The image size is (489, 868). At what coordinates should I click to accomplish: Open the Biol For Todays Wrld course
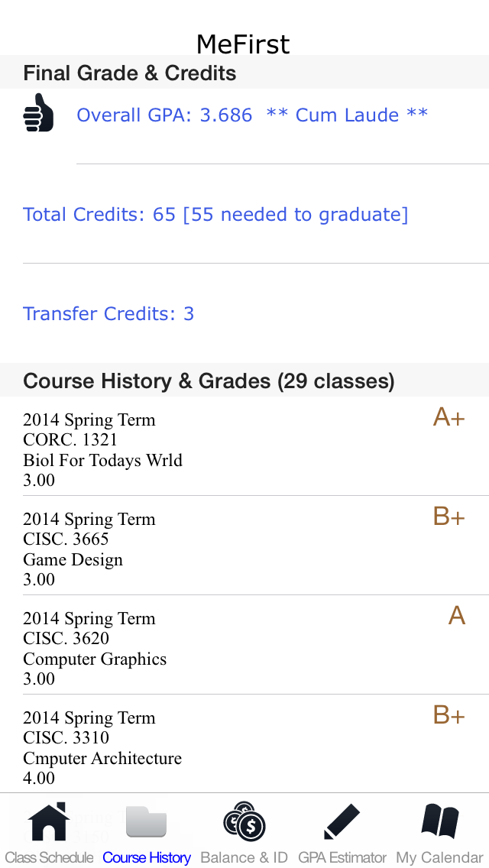(102, 460)
